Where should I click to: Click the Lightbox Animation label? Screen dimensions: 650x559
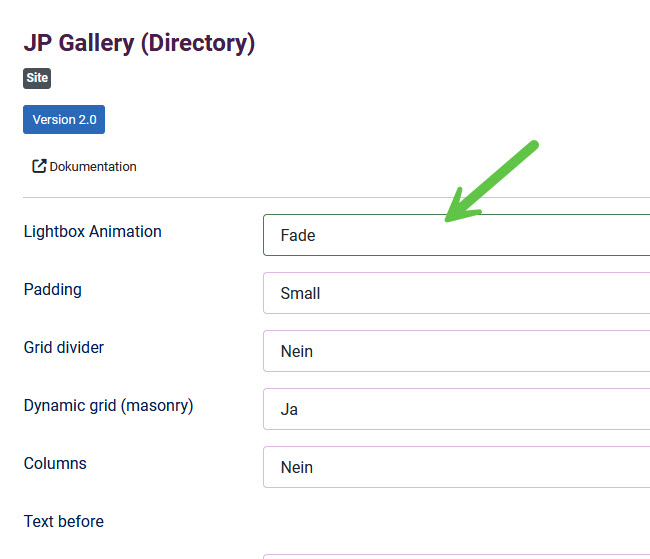click(x=92, y=231)
